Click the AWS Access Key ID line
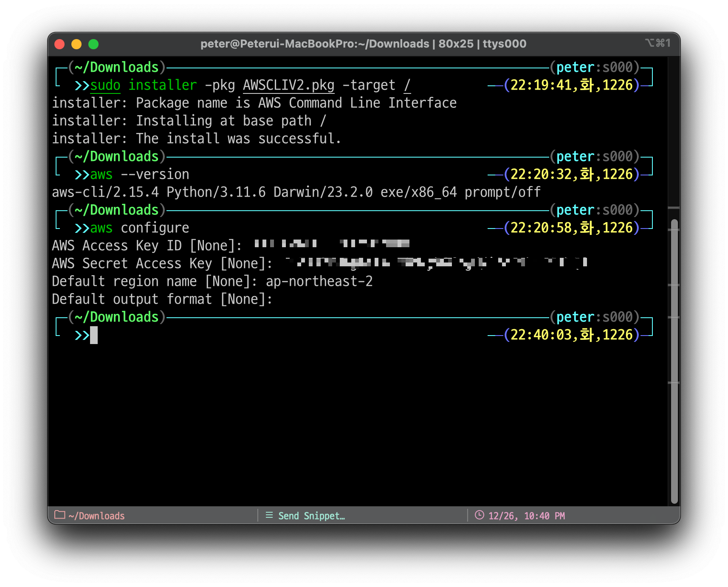The width and height of the screenshot is (728, 587). click(x=231, y=246)
